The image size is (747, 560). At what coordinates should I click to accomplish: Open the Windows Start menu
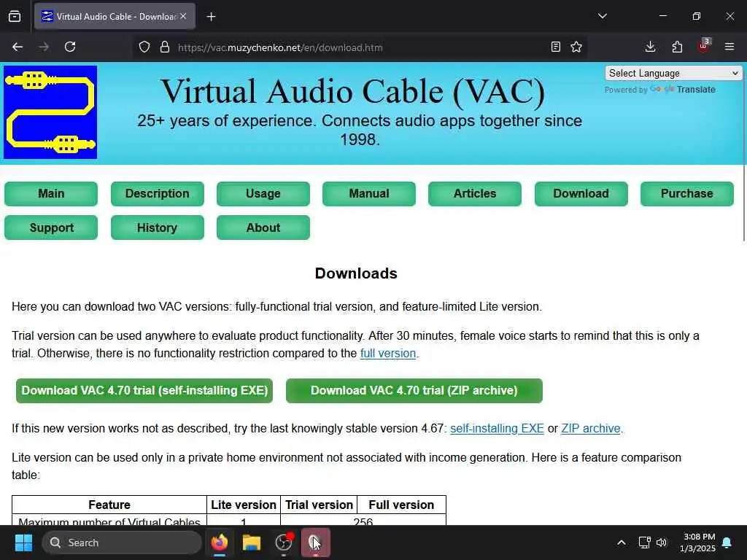(x=23, y=542)
